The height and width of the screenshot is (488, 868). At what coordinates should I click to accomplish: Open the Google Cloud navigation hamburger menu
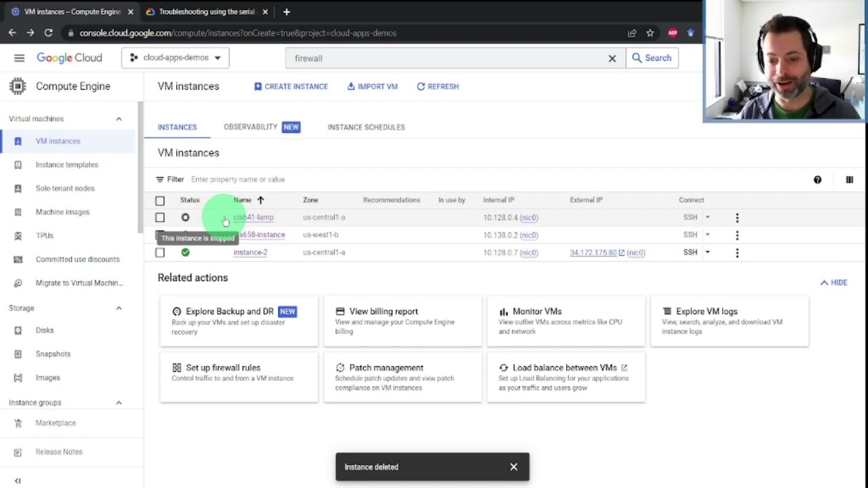click(x=19, y=58)
